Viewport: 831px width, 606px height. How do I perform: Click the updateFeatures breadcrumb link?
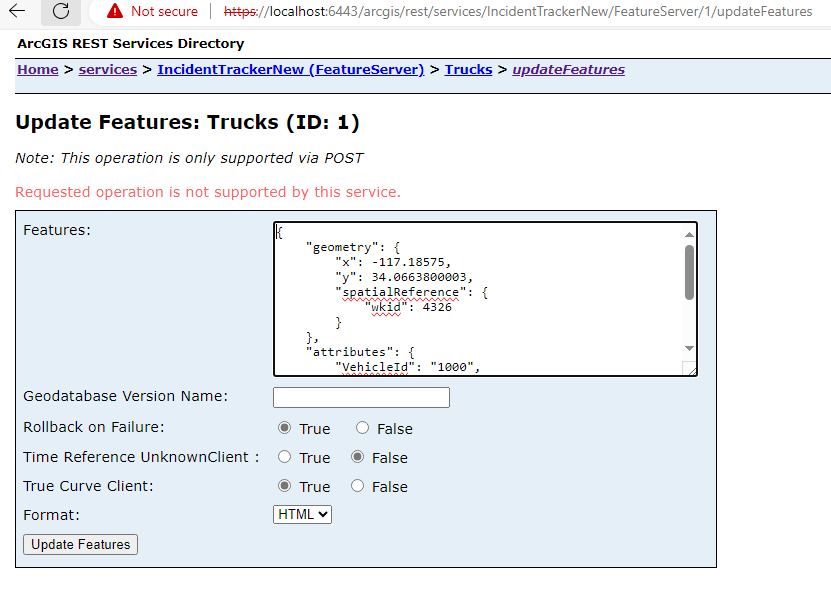click(568, 69)
